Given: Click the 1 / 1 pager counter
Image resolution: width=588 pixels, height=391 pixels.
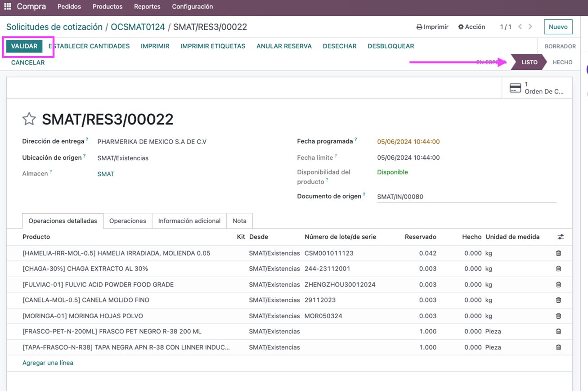Looking at the screenshot, I should click(x=506, y=27).
